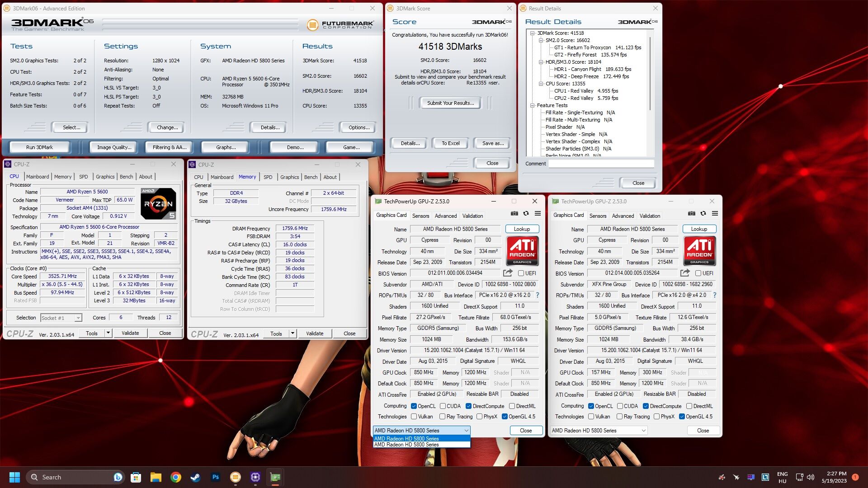Screen dimensions: 868x488
Task: Click Ryzen 5 logo in CPU-Z
Action: (x=158, y=204)
